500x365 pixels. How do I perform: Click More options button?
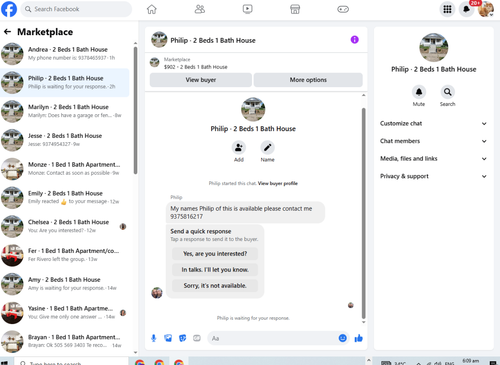point(308,80)
